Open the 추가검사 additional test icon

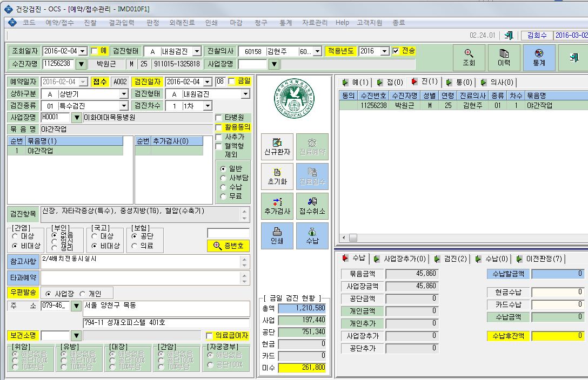[x=277, y=206]
